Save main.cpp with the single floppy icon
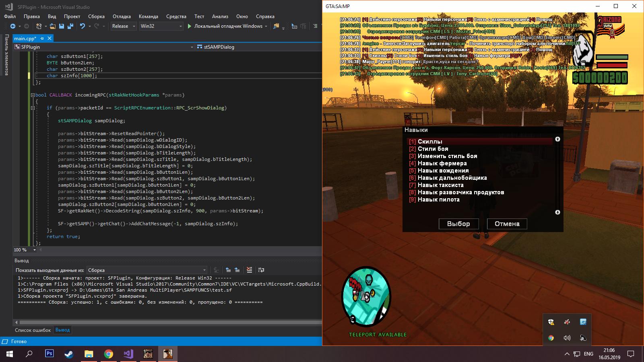 tap(62, 26)
